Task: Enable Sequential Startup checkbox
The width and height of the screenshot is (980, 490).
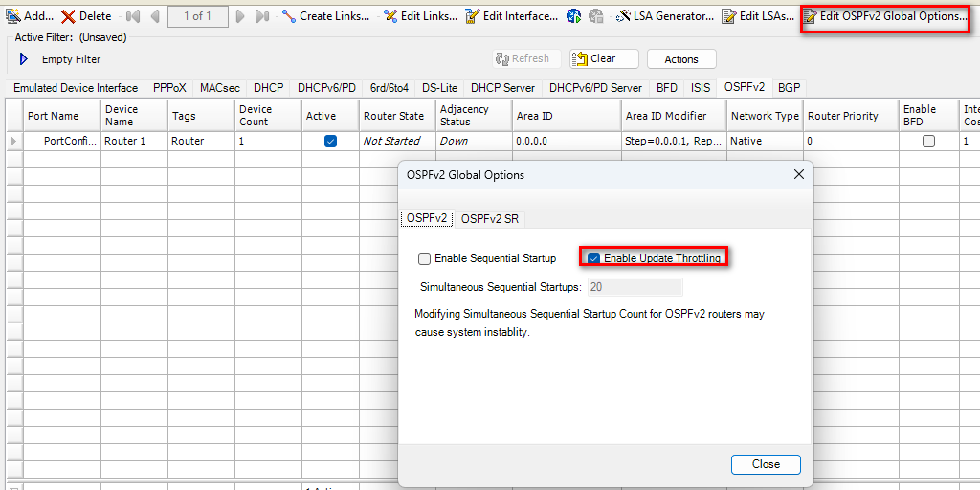Action: (x=424, y=258)
